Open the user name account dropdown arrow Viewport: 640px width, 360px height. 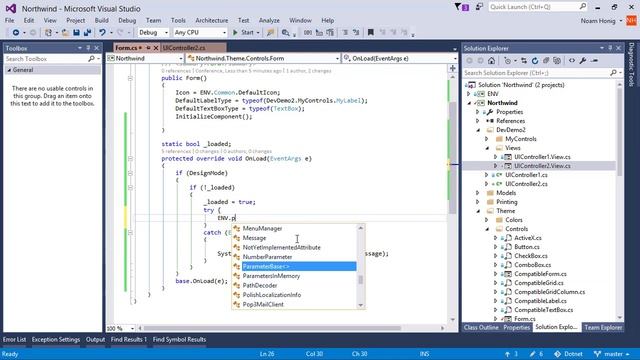point(621,21)
